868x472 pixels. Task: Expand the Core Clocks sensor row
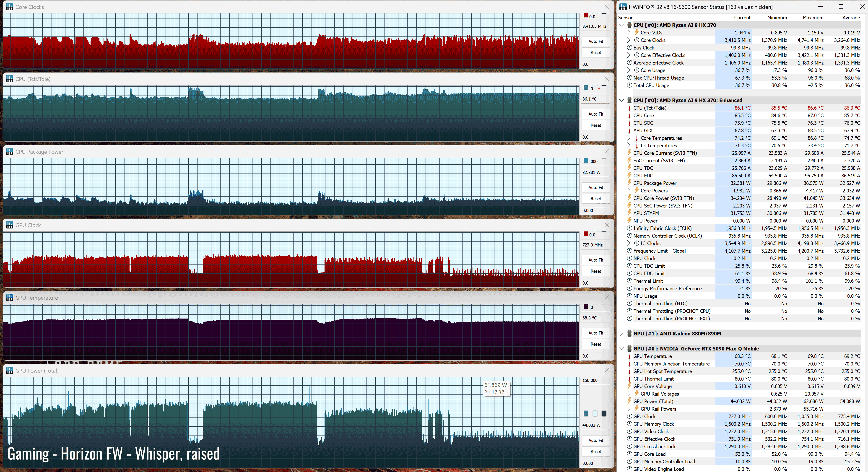tap(629, 40)
